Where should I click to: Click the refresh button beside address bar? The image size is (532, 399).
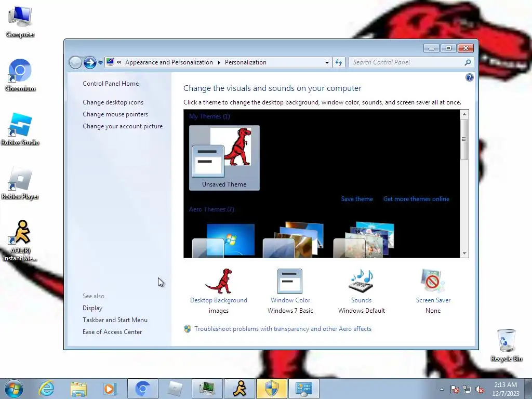tap(339, 62)
